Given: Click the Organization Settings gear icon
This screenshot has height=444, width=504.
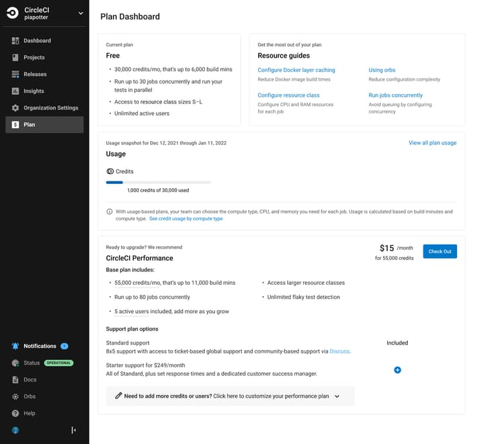Looking at the screenshot, I should tap(15, 108).
